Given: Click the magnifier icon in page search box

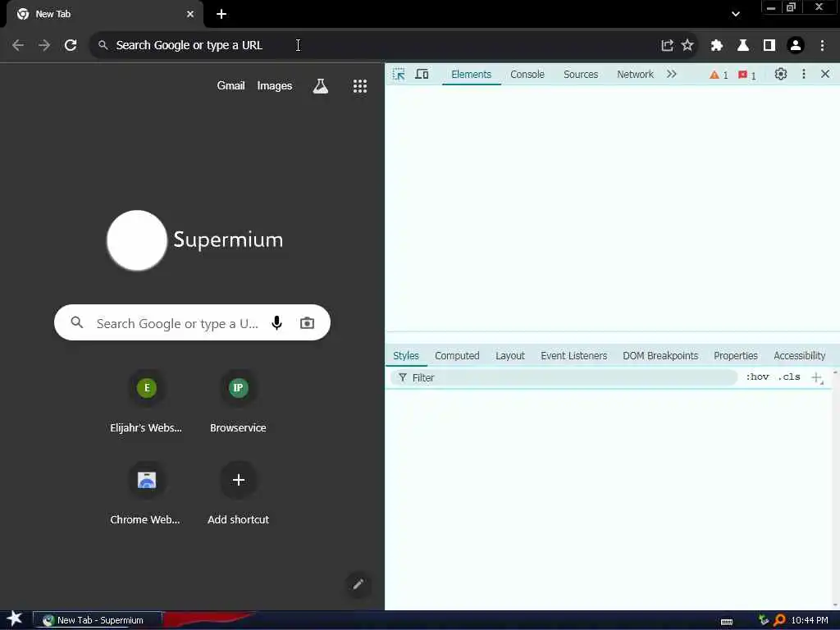Looking at the screenshot, I should [x=77, y=322].
